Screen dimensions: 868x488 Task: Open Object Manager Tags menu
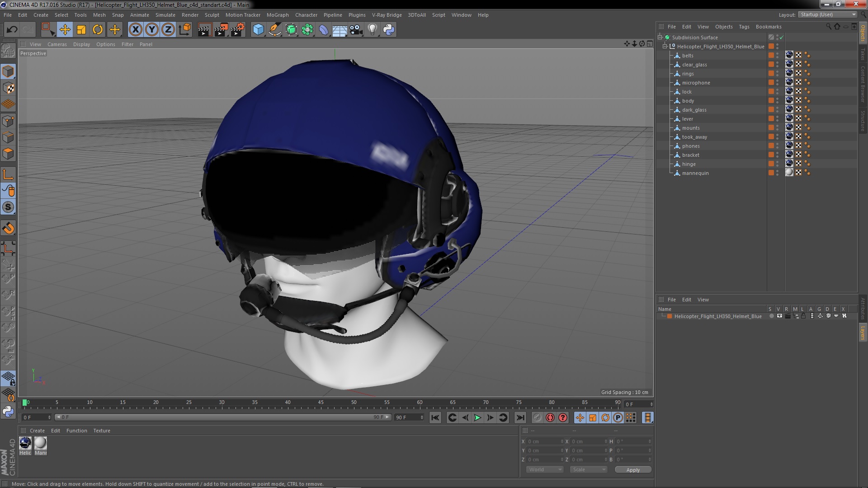point(744,27)
